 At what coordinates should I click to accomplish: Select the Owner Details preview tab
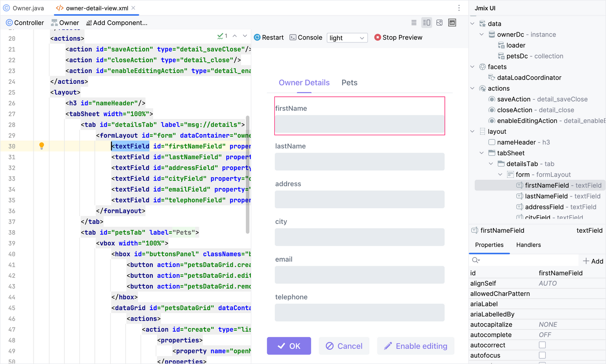(304, 83)
